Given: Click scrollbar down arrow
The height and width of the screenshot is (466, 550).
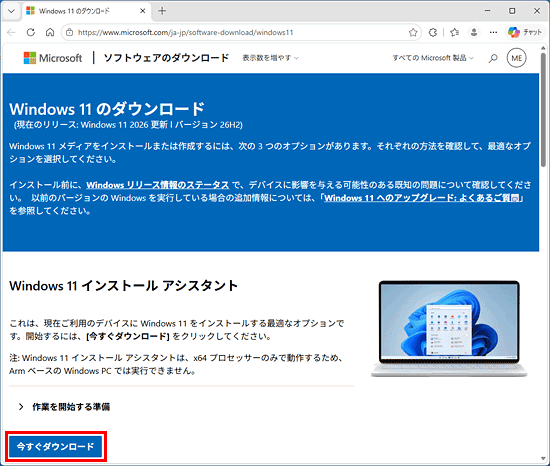Looking at the screenshot, I should (x=543, y=459).
